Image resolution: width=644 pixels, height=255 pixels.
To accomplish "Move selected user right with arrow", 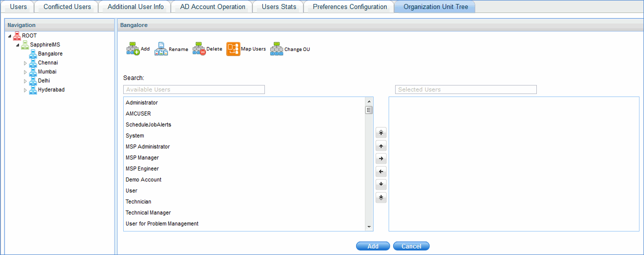I will point(381,158).
